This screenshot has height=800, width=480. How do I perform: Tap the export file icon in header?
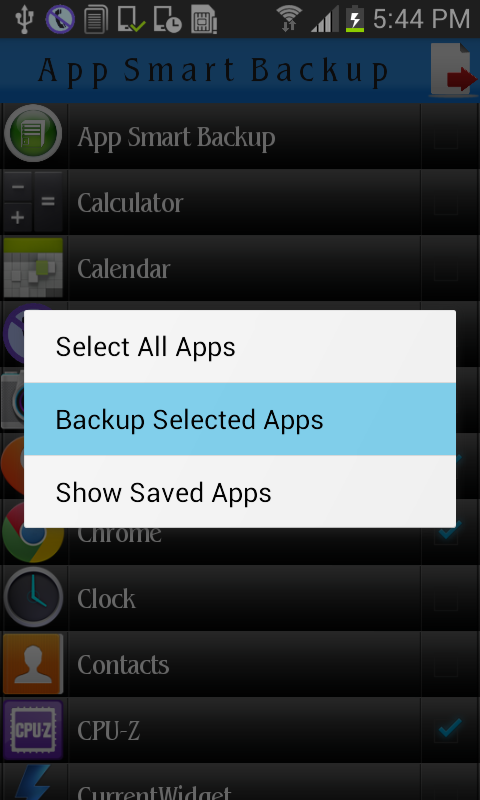pyautogui.click(x=453, y=70)
